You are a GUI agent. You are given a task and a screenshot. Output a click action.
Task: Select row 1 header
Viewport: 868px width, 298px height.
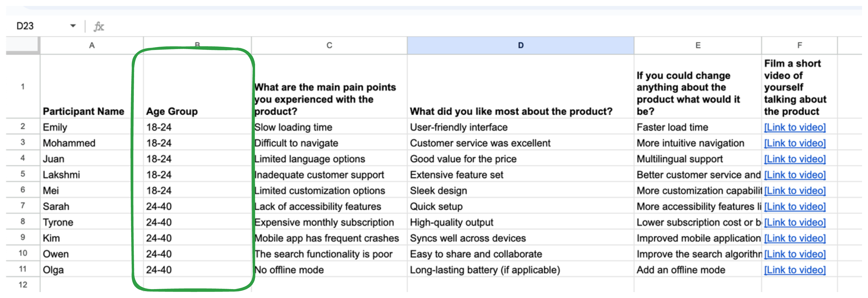point(23,86)
